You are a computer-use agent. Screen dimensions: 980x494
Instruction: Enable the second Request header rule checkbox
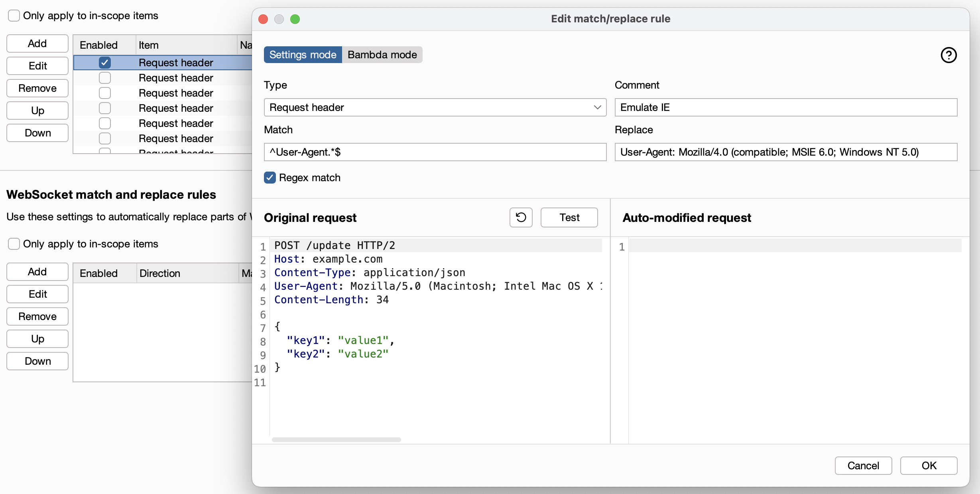[105, 78]
